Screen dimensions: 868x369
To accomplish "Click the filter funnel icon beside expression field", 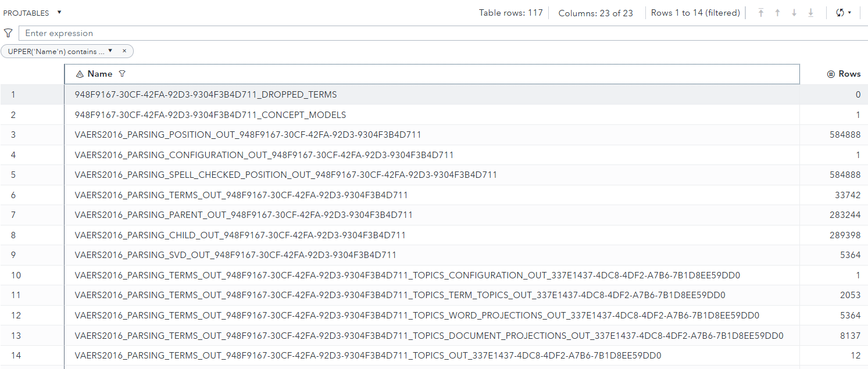I will (x=9, y=33).
